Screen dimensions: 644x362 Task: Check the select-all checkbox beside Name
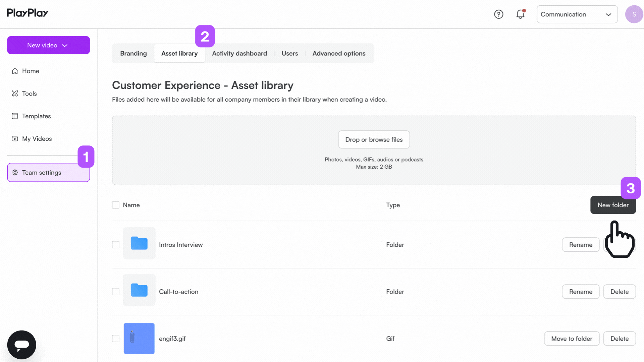116,205
